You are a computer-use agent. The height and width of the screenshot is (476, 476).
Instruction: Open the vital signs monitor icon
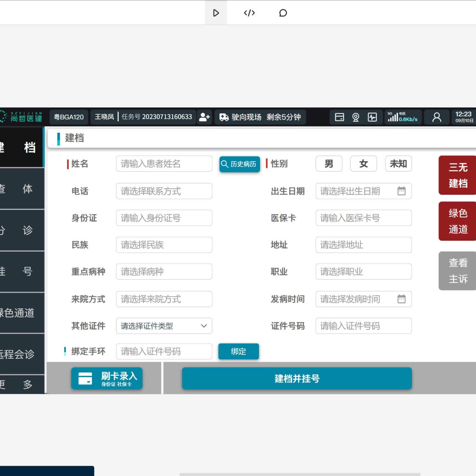pyautogui.click(x=372, y=117)
